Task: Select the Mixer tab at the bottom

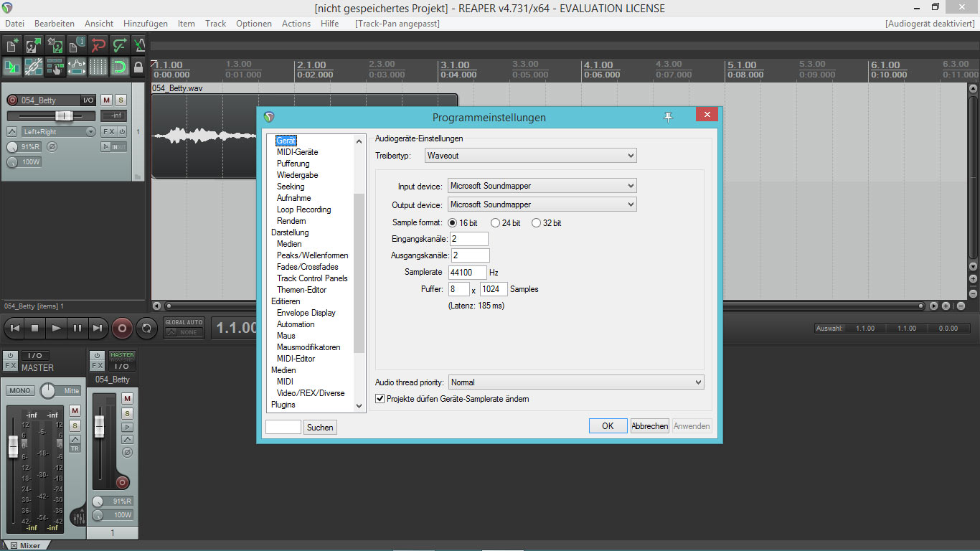Action: (25, 545)
